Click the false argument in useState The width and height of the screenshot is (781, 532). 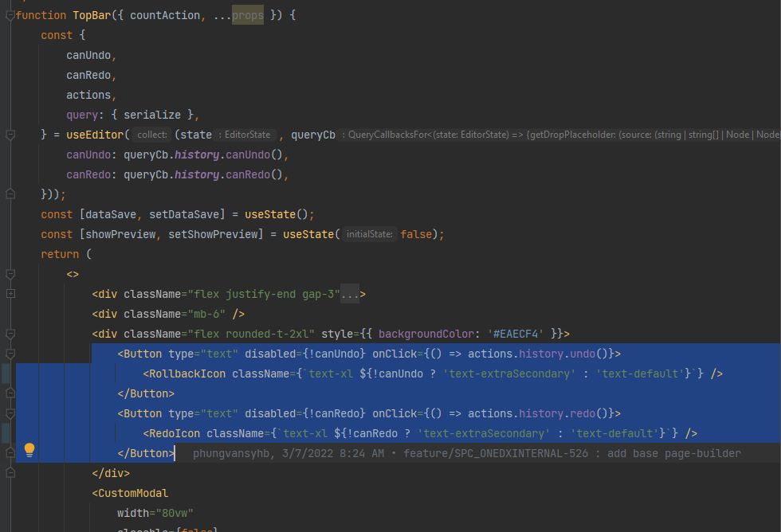tap(416, 234)
